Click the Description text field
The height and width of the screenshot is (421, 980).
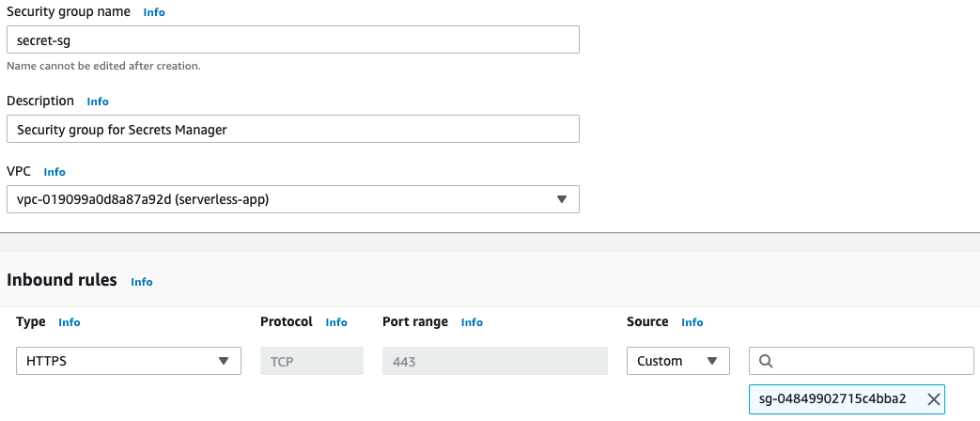pos(293,129)
